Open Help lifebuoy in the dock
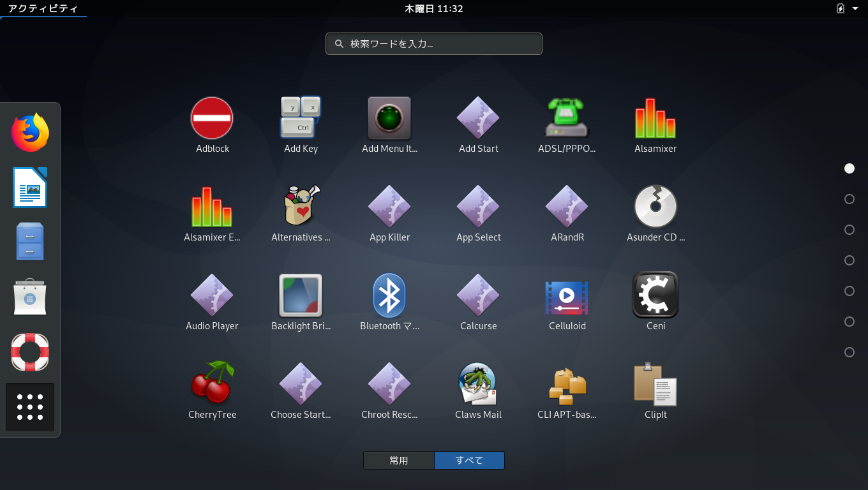 tap(30, 352)
